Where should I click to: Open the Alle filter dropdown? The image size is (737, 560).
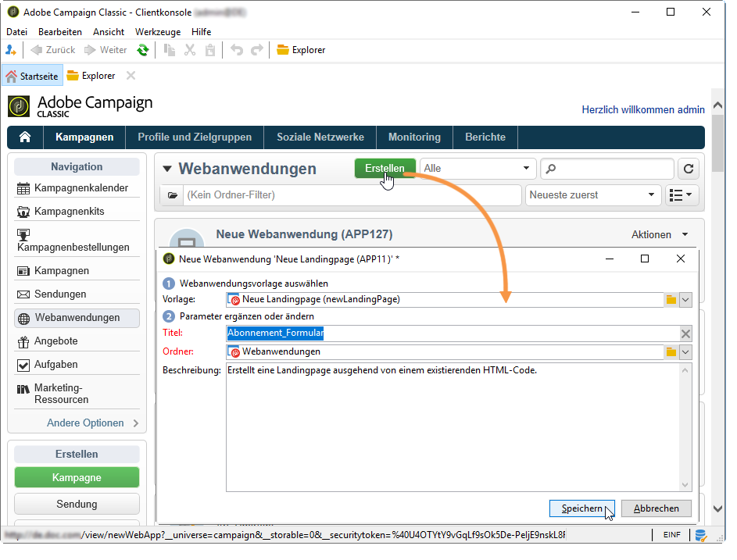478,168
